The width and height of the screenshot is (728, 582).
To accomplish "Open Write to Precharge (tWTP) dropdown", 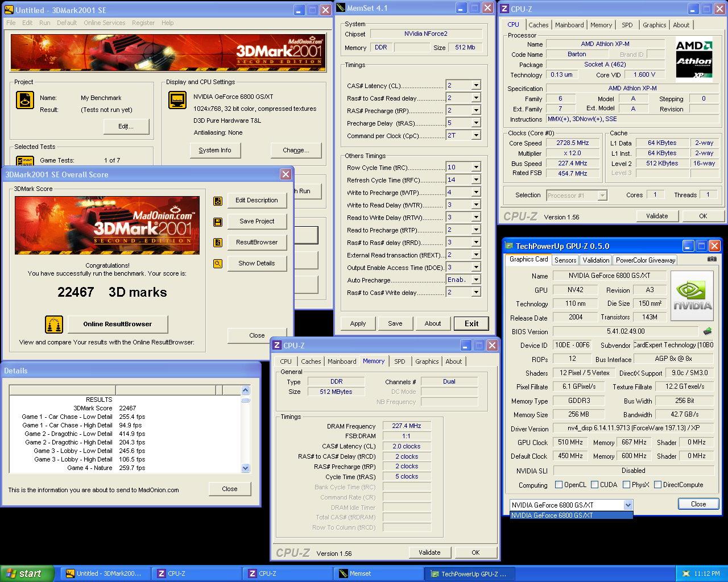I will (x=476, y=192).
